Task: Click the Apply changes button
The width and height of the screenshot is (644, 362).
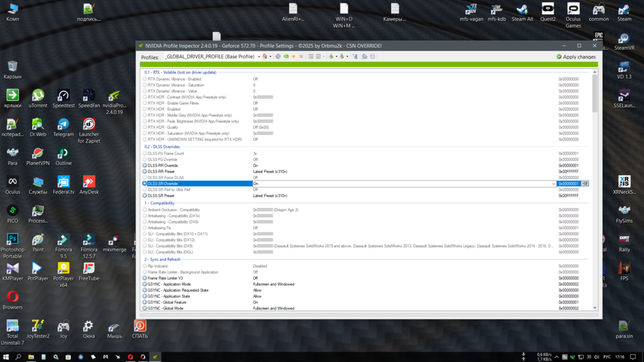Action: point(576,57)
